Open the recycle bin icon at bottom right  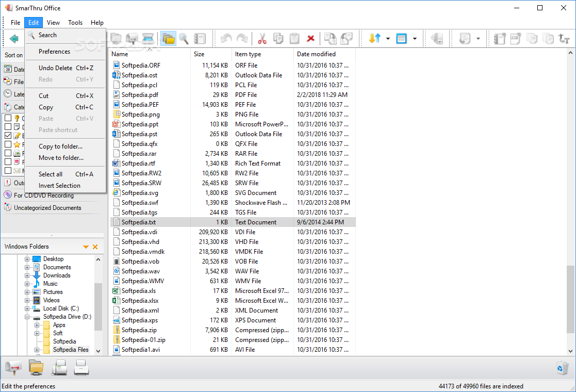tap(563, 368)
